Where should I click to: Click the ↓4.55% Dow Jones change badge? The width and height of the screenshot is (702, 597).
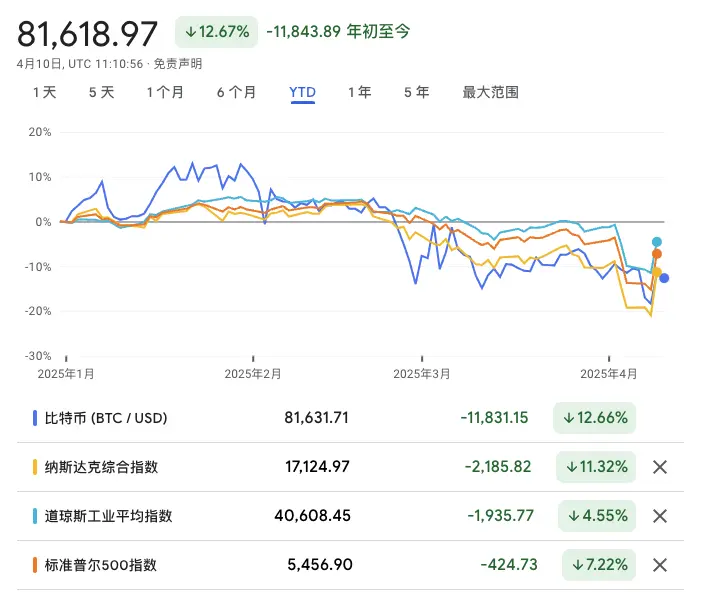597,516
